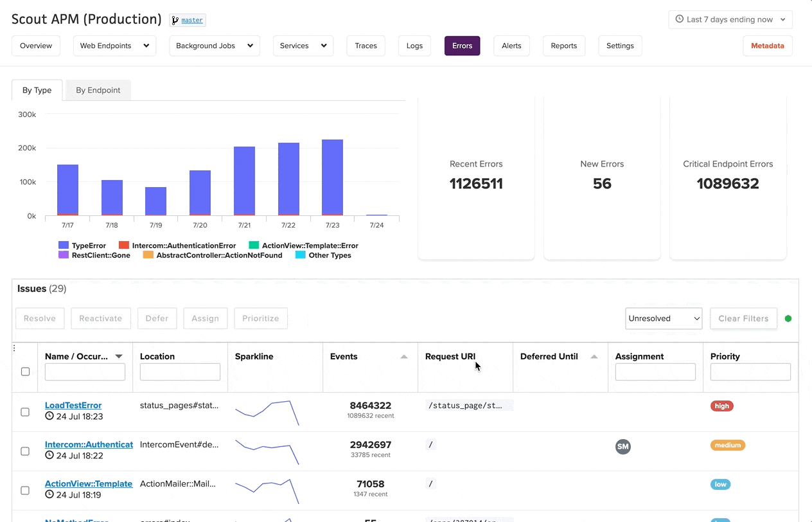Go to the Overview page
Viewport: 812px width, 522px height.
(36, 46)
